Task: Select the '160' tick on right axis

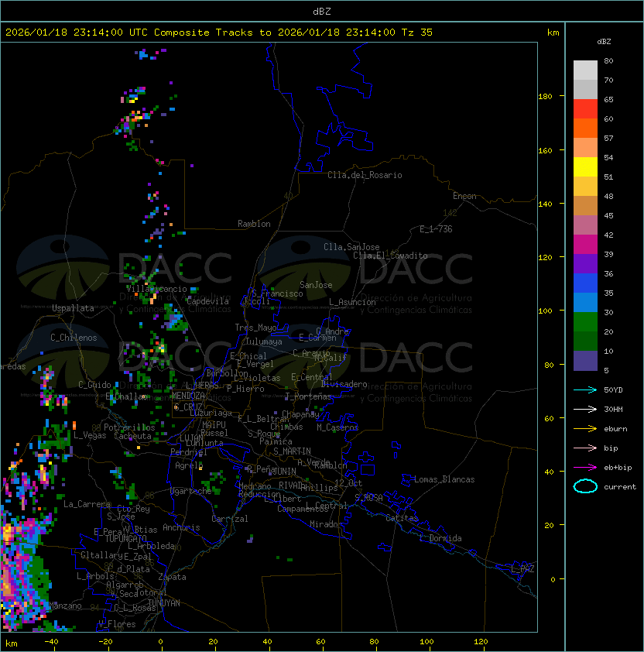Action: pyautogui.click(x=545, y=150)
